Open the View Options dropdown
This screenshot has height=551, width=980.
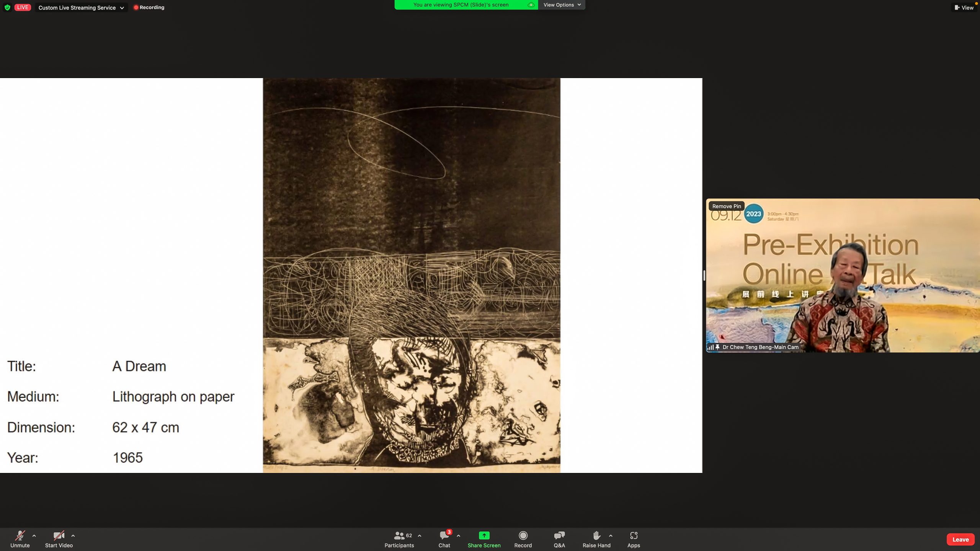(x=562, y=5)
